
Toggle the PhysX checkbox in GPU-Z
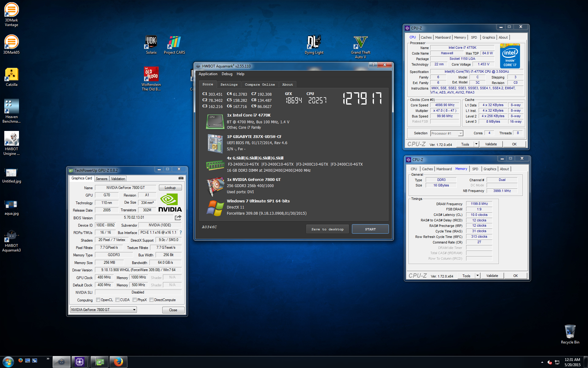point(134,300)
